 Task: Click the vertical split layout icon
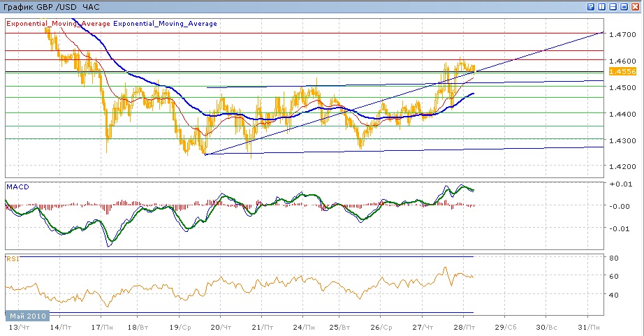(x=603, y=7)
